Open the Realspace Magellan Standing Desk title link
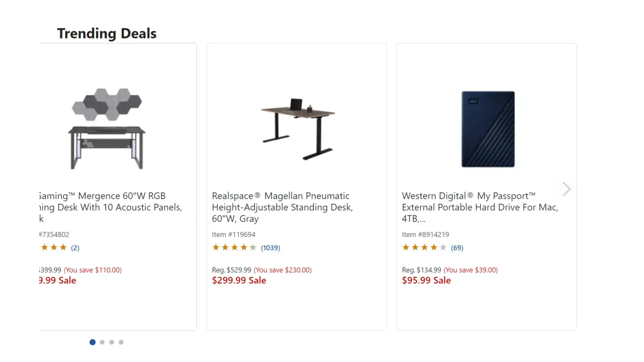The image size is (644, 362). [x=282, y=207]
